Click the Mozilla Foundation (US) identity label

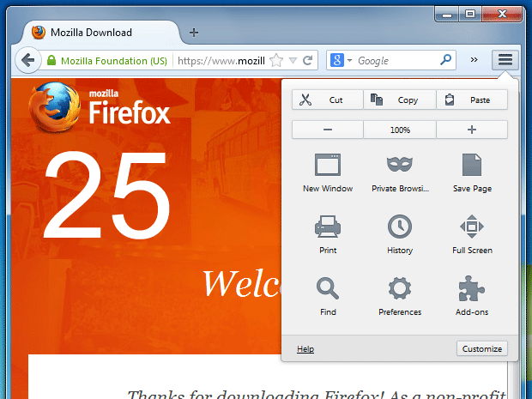[114, 61]
